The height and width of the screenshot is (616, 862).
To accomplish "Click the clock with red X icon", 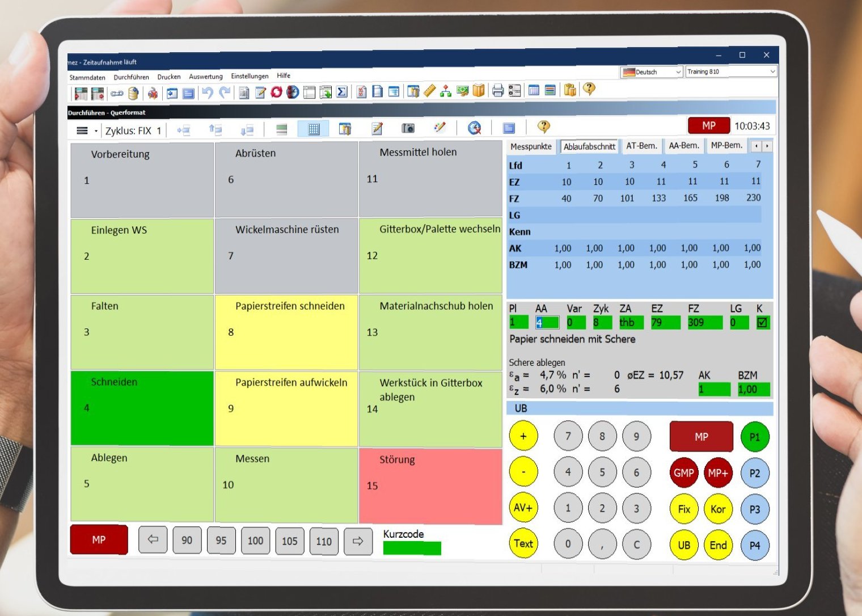I will coord(474,128).
